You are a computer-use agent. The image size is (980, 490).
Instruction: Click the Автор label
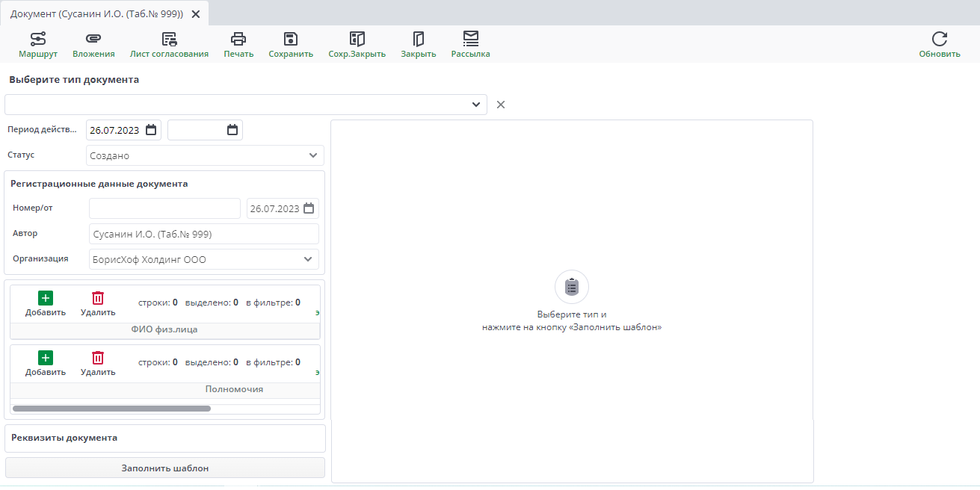point(25,233)
